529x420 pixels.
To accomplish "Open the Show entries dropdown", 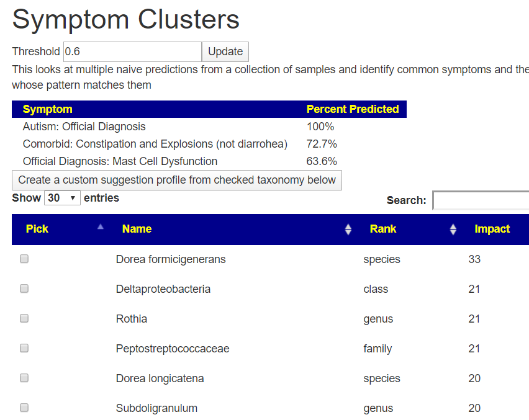I will click(x=62, y=198).
